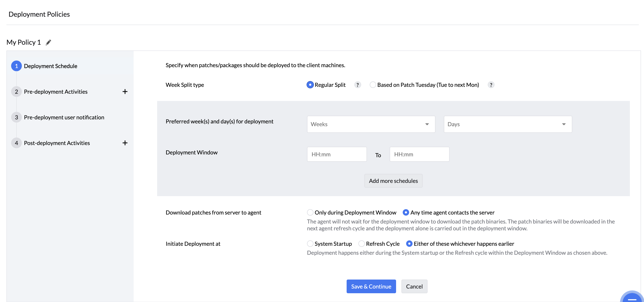The height and width of the screenshot is (302, 644).
Task: Open help icon beside Patch Tuesday option
Action: click(x=491, y=85)
